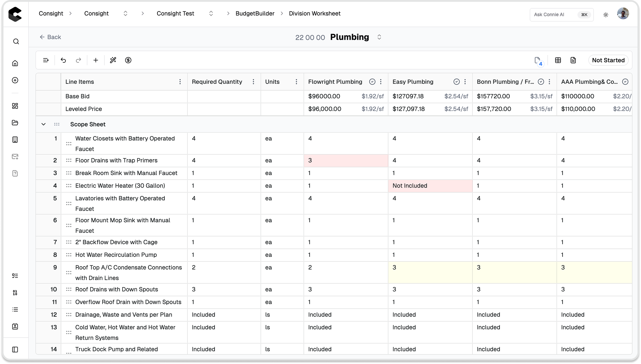Switch to table grid view icon
641x364 pixels.
point(558,60)
